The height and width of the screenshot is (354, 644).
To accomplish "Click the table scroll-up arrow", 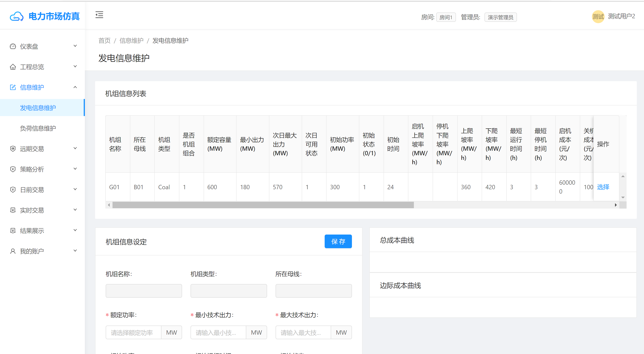I will [623, 176].
